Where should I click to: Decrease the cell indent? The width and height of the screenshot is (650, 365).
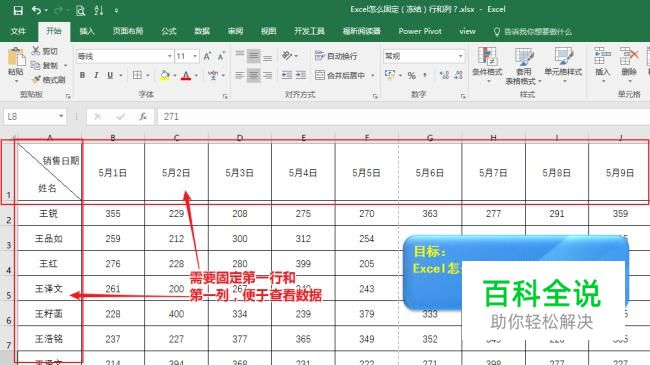pos(286,75)
